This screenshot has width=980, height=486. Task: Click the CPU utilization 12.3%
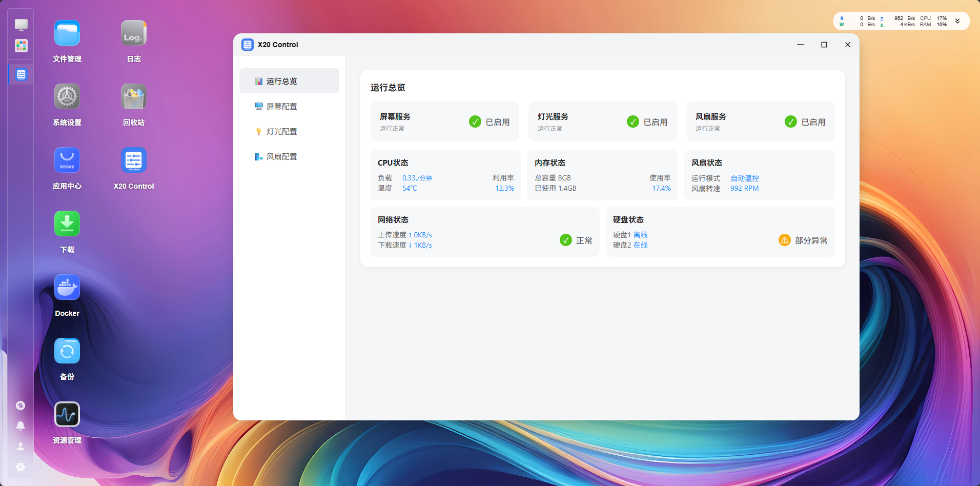(x=504, y=189)
